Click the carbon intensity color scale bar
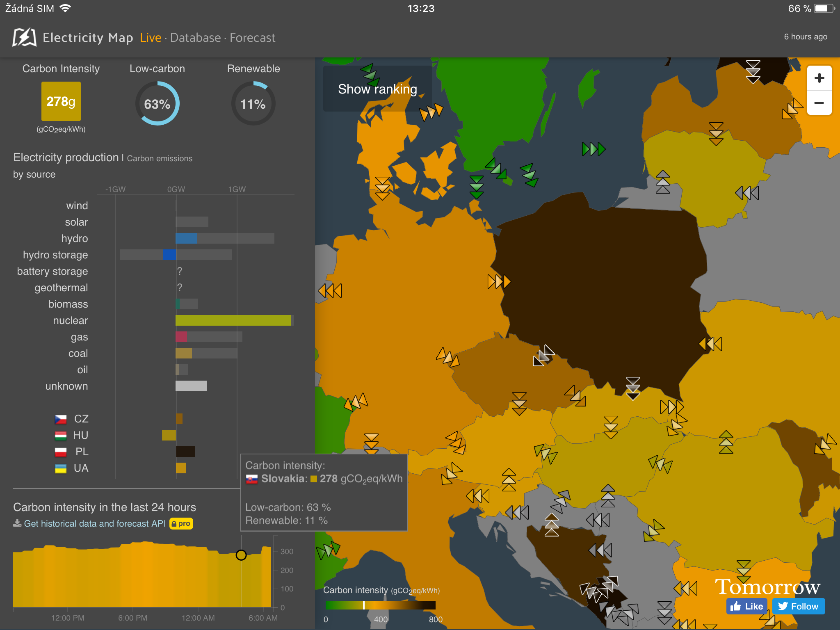Image resolution: width=840 pixels, height=630 pixels. coord(380,605)
